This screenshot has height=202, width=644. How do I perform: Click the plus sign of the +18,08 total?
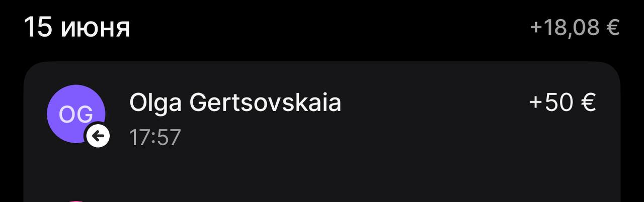[x=536, y=28]
